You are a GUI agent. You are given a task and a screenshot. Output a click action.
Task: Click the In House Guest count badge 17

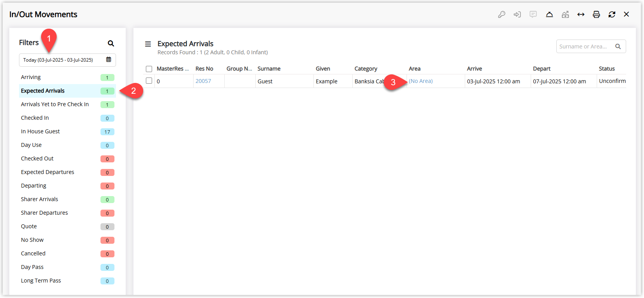pyautogui.click(x=107, y=132)
